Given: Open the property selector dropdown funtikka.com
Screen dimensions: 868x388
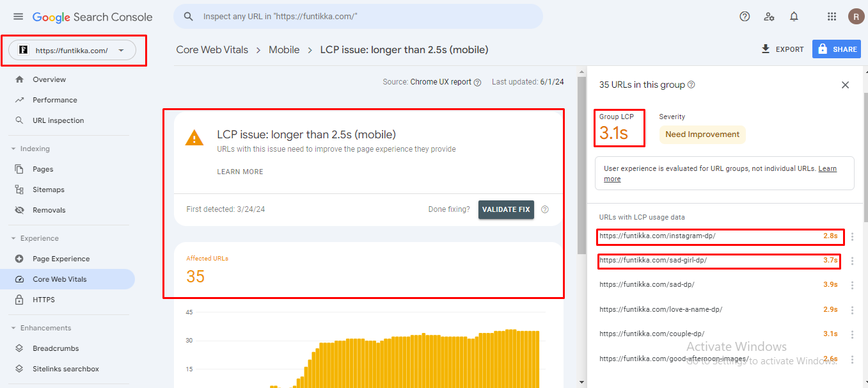Looking at the screenshot, I should click(x=72, y=50).
